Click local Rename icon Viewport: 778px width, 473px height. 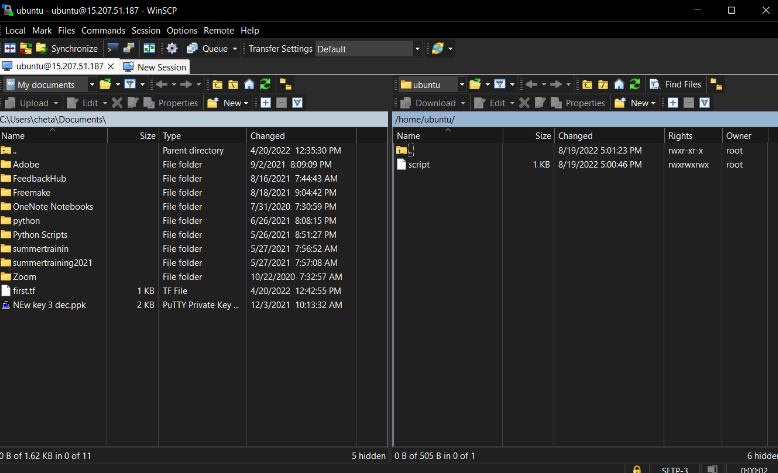pos(133,103)
